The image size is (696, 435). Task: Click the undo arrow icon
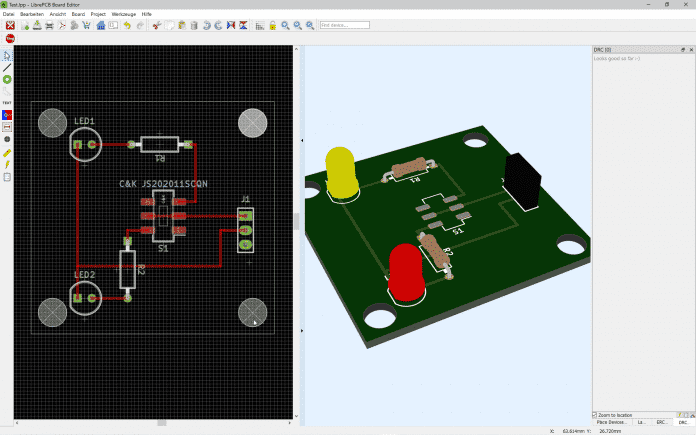127,24
